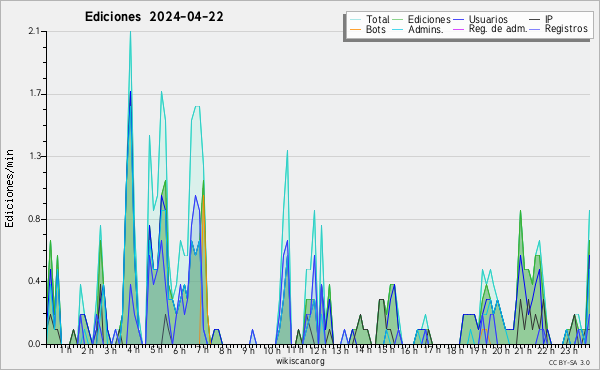Click the magenta line swatch beside Reg. de adm.

[458, 29]
